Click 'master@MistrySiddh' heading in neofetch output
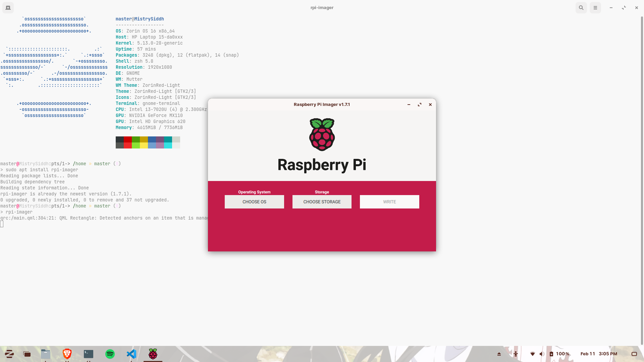 pos(140,19)
